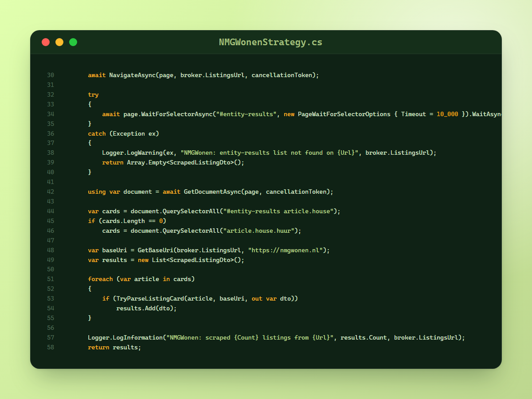Click line number 38 in the gutter
The width and height of the screenshot is (532, 399).
coord(51,153)
